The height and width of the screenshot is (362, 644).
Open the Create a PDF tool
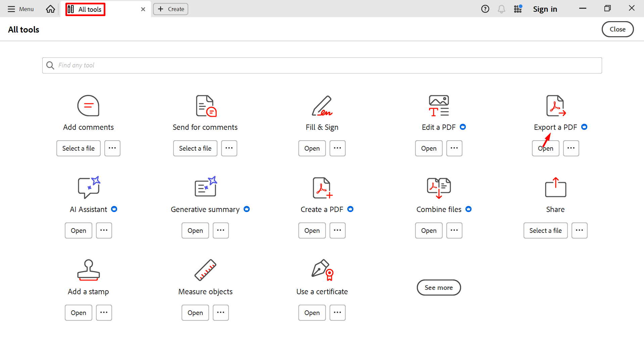312,230
